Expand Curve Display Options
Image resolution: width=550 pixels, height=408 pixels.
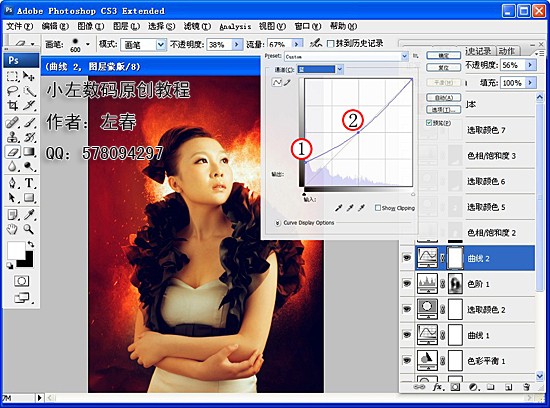coord(277,223)
